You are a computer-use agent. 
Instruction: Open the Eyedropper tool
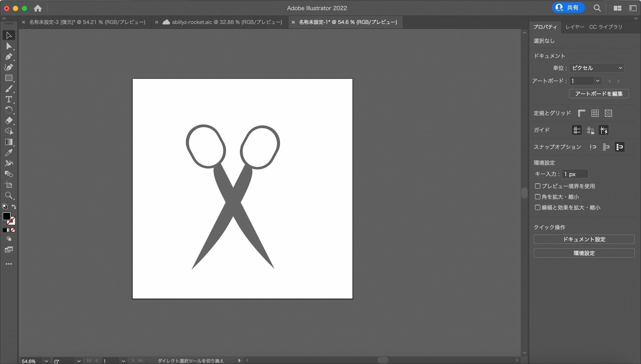tap(9, 153)
